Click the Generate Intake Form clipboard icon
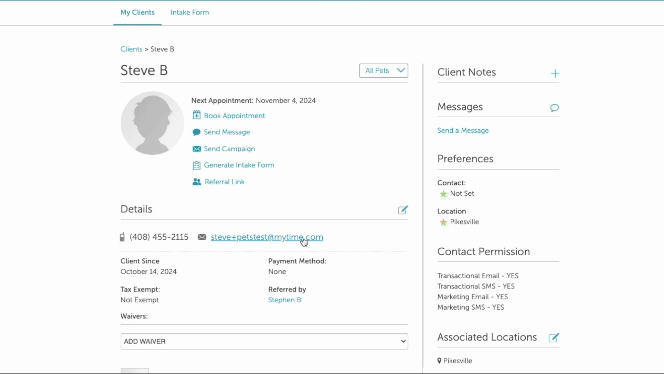The image size is (664, 374). click(196, 165)
